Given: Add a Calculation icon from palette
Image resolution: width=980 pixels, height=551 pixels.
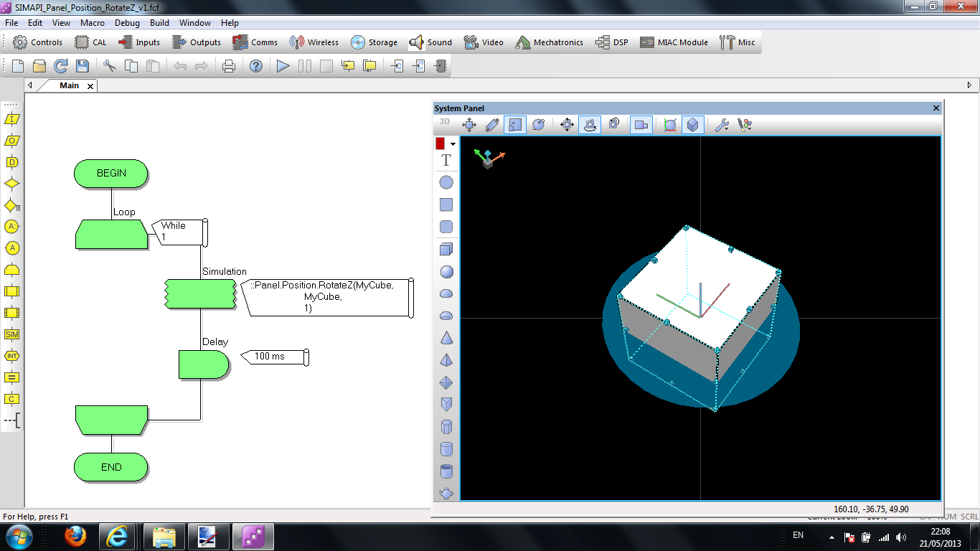Looking at the screenshot, I should 11,377.
